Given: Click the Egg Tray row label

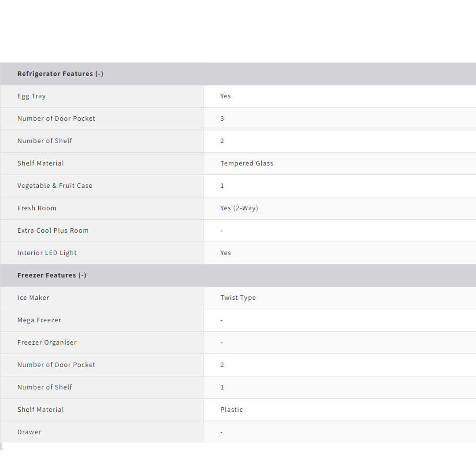Looking at the screenshot, I should [32, 96].
